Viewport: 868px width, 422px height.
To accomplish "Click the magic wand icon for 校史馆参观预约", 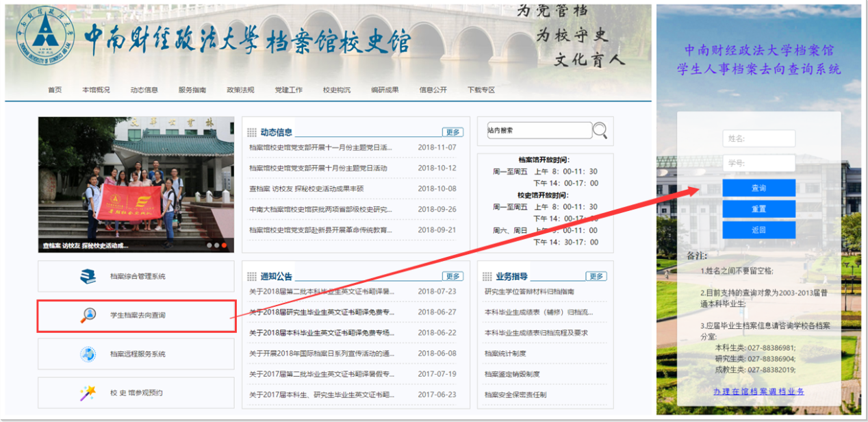I will (88, 393).
